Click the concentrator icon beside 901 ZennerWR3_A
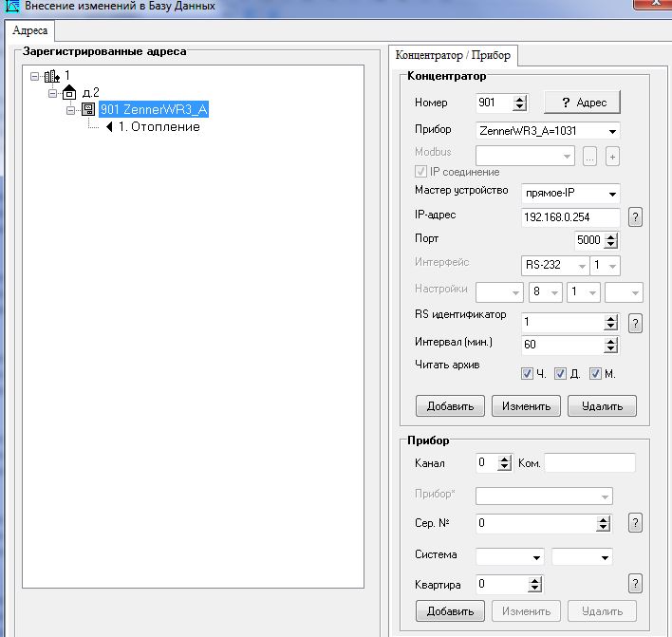 (87, 110)
